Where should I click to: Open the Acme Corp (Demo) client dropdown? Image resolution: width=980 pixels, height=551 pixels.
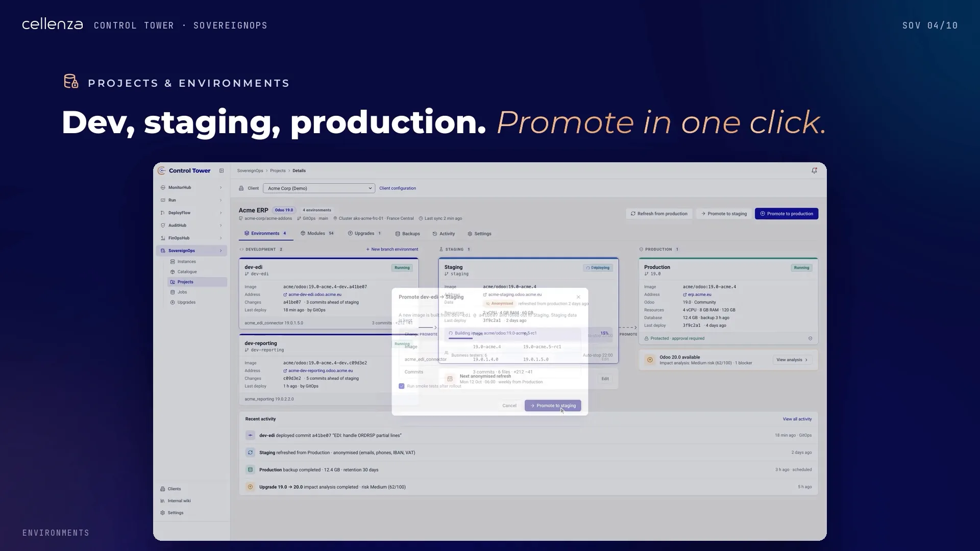click(319, 188)
